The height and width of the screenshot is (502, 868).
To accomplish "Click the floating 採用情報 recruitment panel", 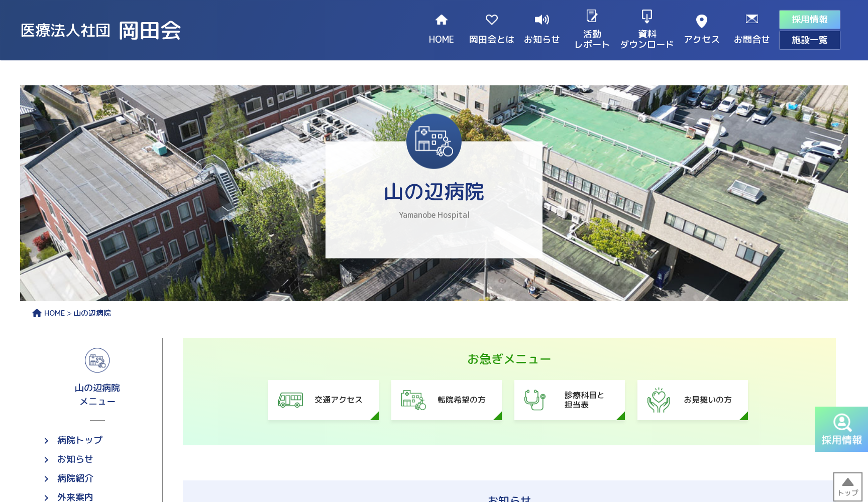I will [842, 429].
